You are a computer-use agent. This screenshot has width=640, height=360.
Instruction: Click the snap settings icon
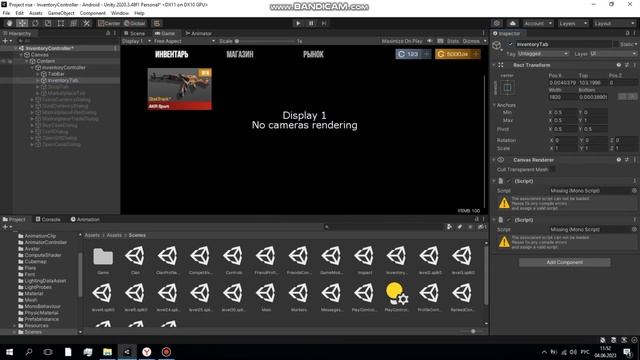(x=157, y=23)
